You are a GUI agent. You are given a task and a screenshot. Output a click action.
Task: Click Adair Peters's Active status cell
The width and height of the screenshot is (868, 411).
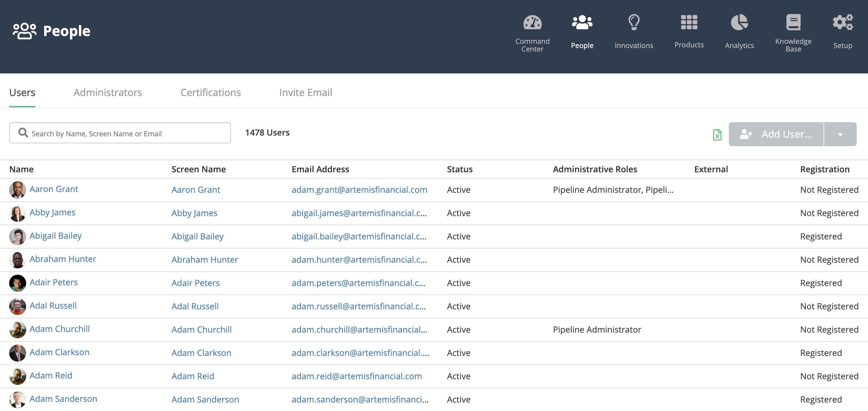458,283
